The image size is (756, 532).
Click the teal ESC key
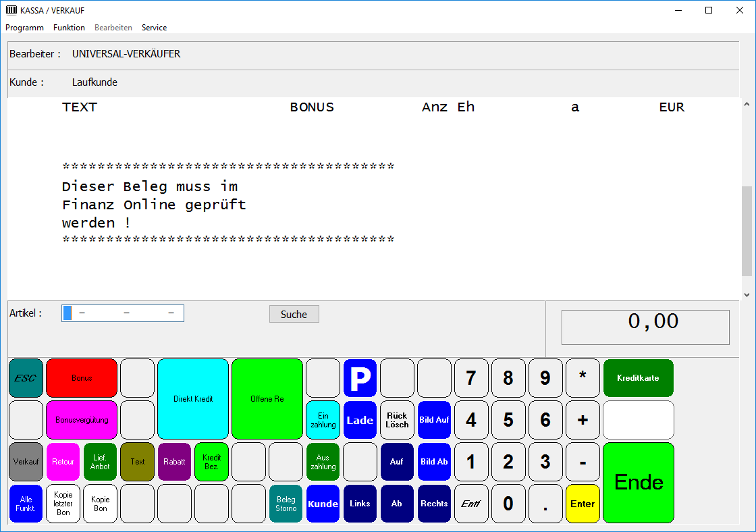26,378
